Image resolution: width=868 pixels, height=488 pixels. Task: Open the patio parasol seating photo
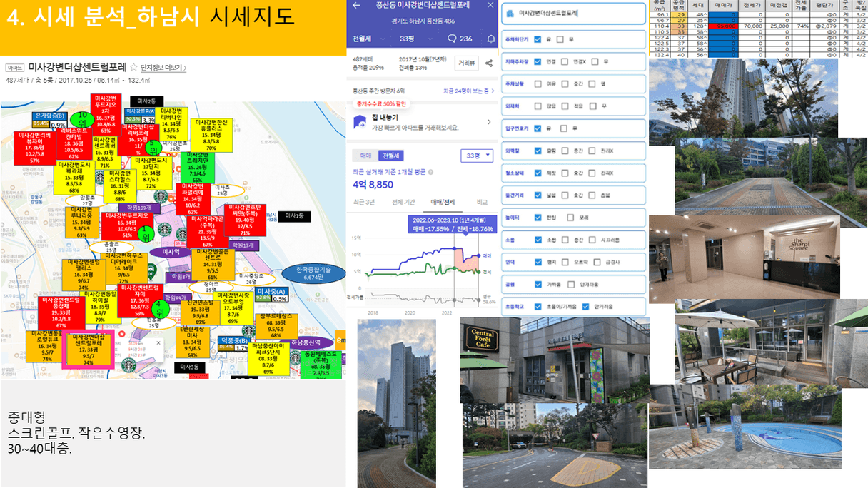758,342
